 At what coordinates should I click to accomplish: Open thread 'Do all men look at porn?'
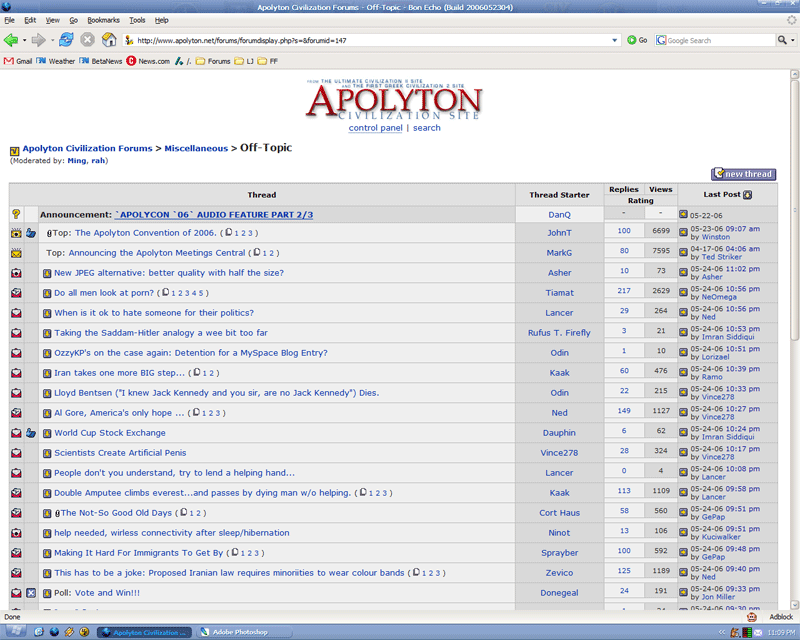pos(102,293)
